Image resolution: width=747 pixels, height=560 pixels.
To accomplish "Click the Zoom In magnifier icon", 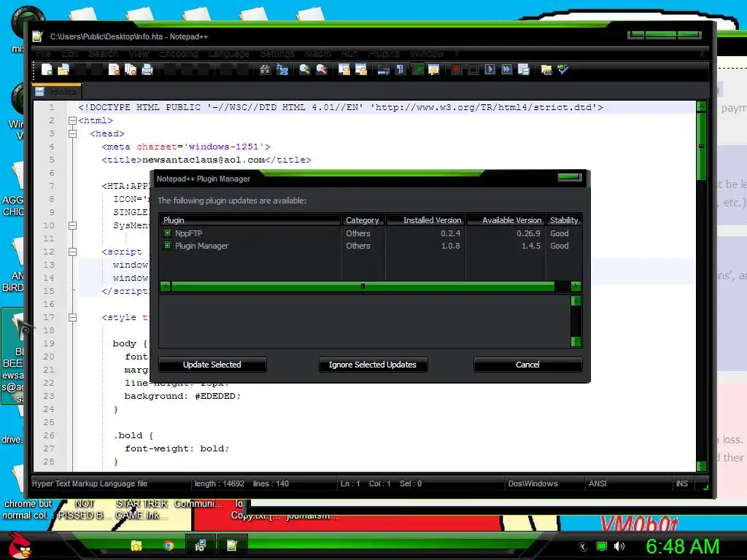I will pyautogui.click(x=304, y=69).
